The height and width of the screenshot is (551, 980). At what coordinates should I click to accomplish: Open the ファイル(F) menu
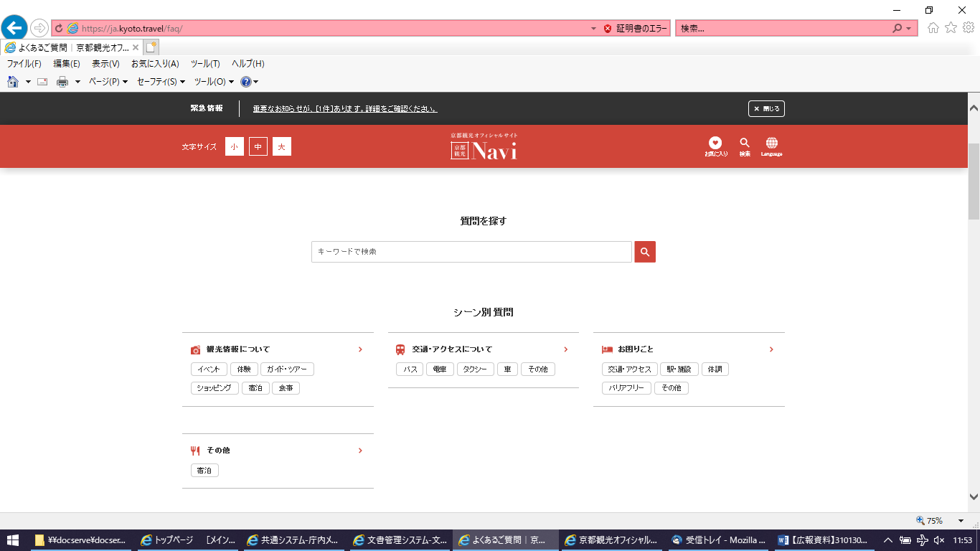point(24,64)
